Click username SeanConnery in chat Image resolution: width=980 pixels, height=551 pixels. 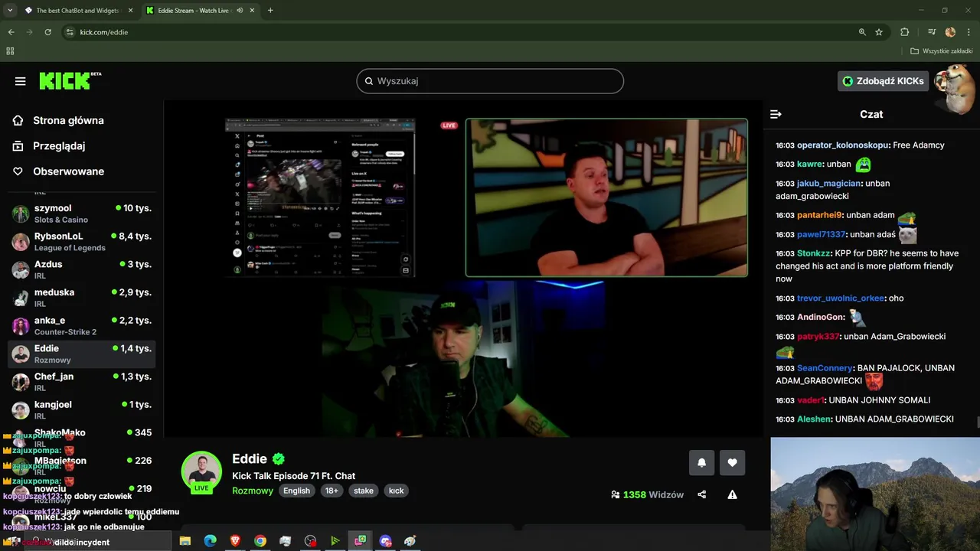(825, 368)
